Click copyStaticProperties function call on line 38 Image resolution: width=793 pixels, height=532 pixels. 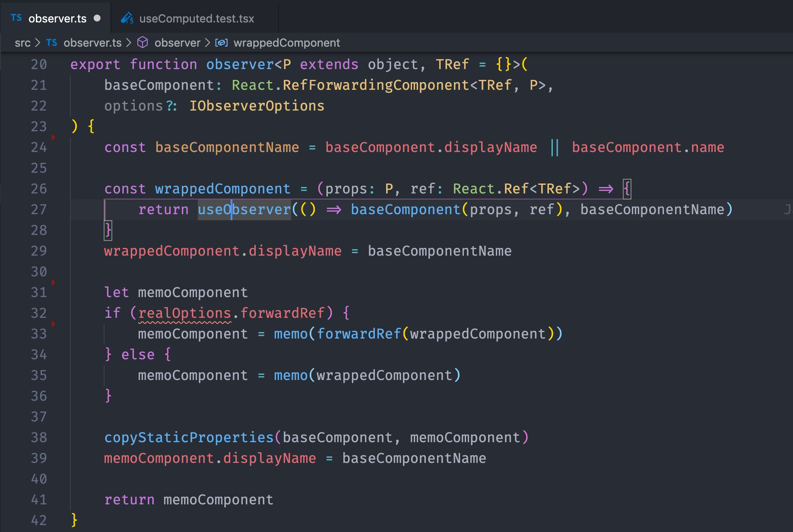(189, 437)
